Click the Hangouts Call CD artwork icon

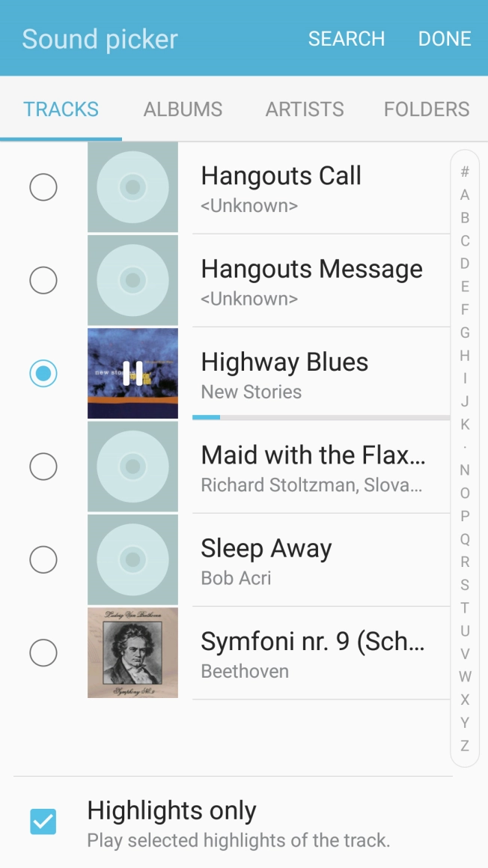tap(132, 186)
